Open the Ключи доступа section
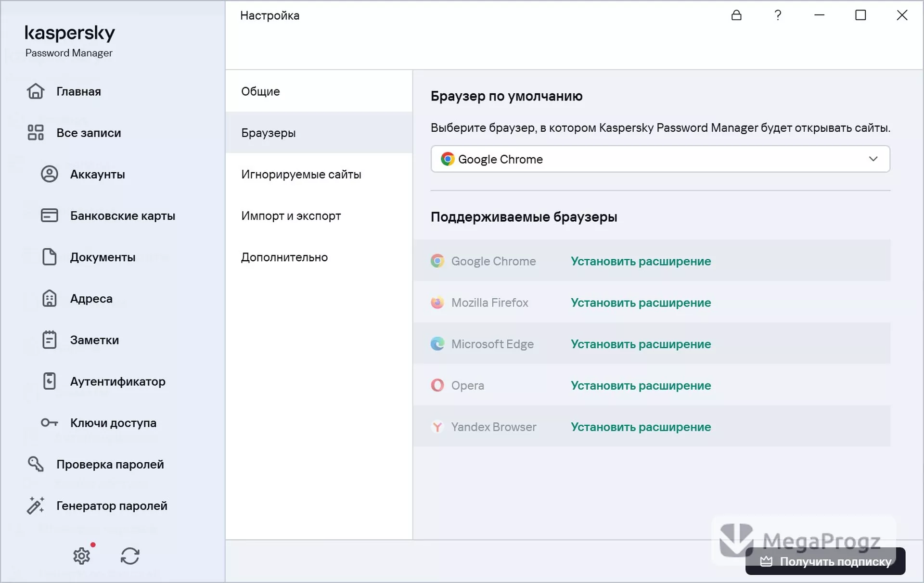Screen dimensions: 924x583 pyautogui.click(x=113, y=422)
